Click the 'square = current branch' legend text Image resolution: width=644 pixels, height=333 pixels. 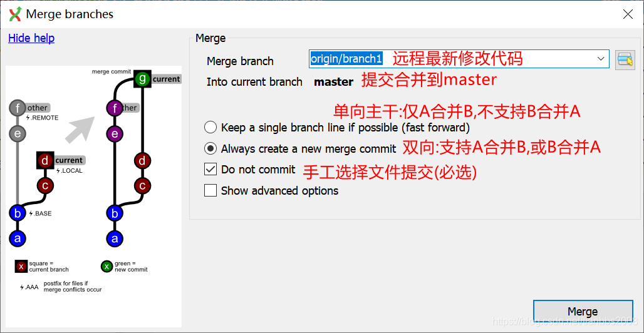(x=49, y=267)
